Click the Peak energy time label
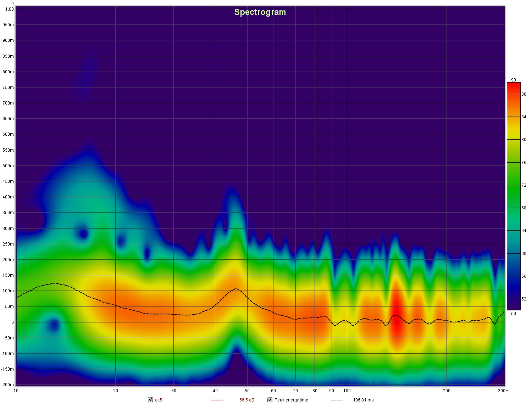 [x=291, y=400]
